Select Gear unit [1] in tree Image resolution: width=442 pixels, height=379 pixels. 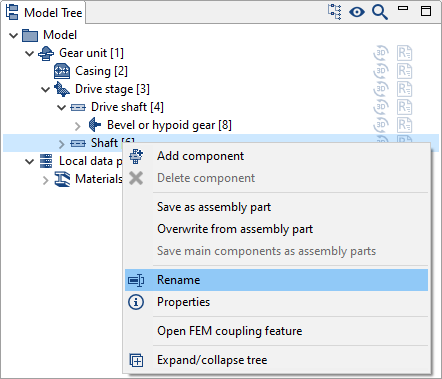click(x=91, y=53)
